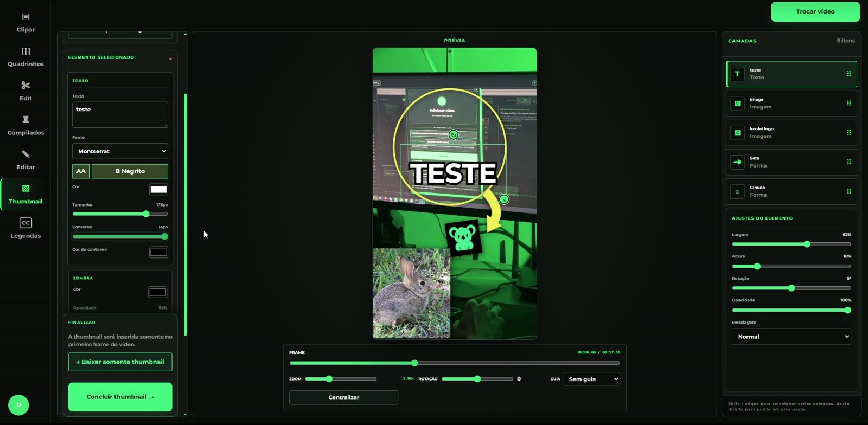Click the Texto input field containing teste
Viewport: 868px width, 425px height.
click(x=120, y=115)
